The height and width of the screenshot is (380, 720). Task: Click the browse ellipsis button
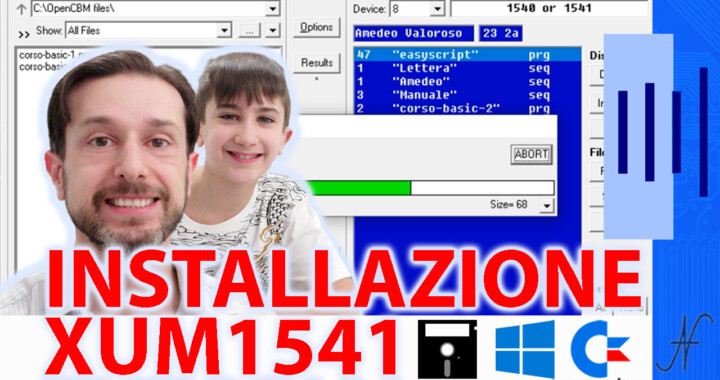click(250, 31)
